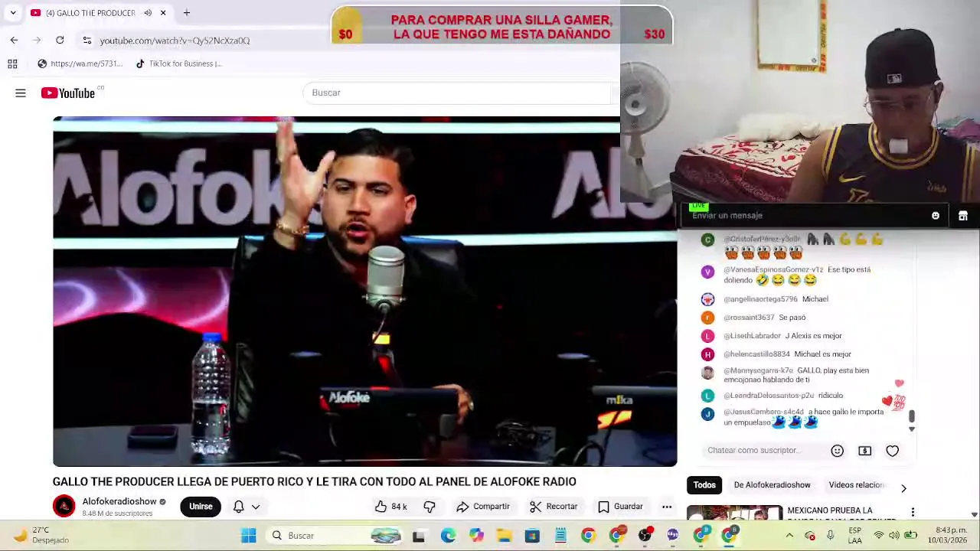Click the Compartir share button

point(483,507)
